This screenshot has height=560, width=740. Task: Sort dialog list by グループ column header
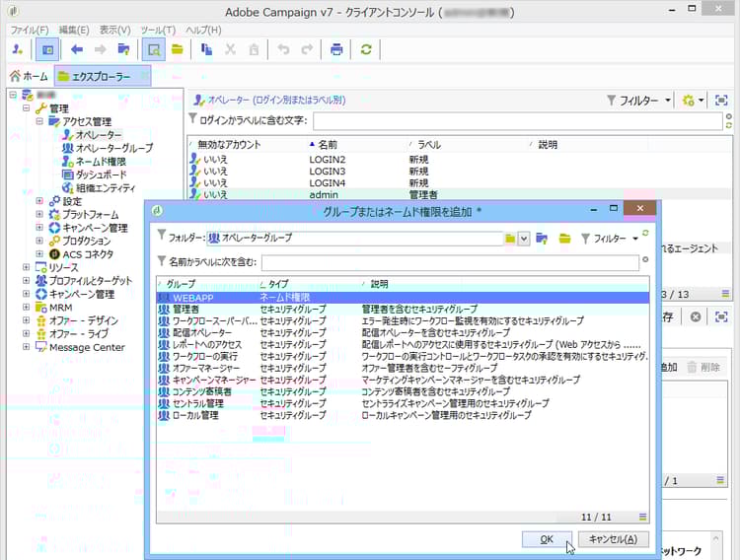coord(207,284)
